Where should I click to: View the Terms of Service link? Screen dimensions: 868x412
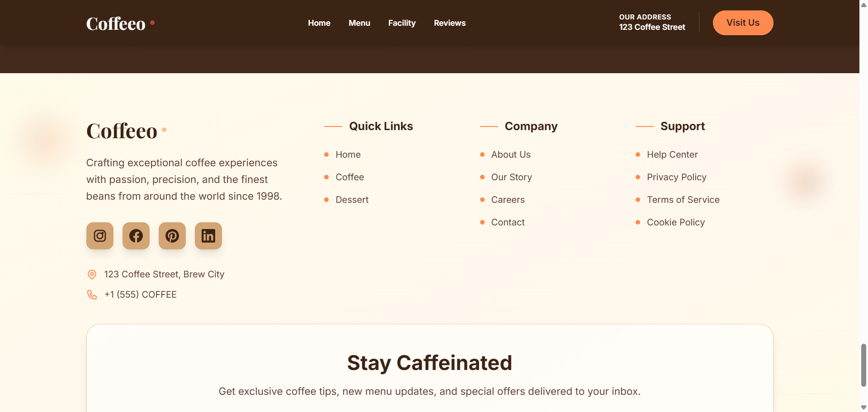683,200
